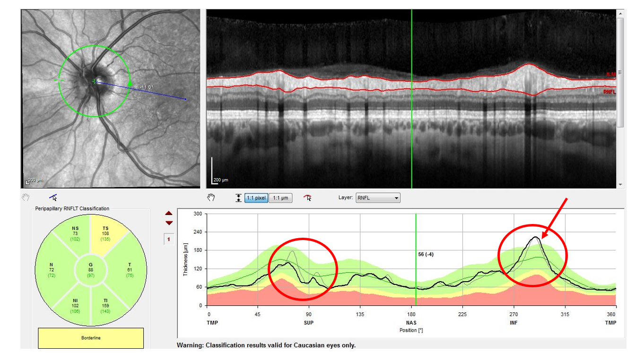This screenshot has width=644, height=353.
Task: Click the 360 value on position axis
Action: tap(611, 314)
